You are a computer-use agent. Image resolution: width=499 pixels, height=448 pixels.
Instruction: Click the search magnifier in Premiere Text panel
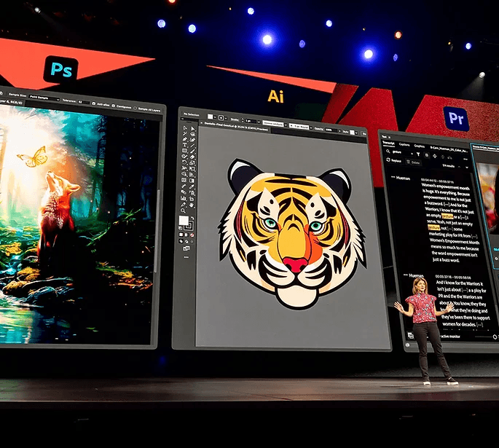point(388,152)
